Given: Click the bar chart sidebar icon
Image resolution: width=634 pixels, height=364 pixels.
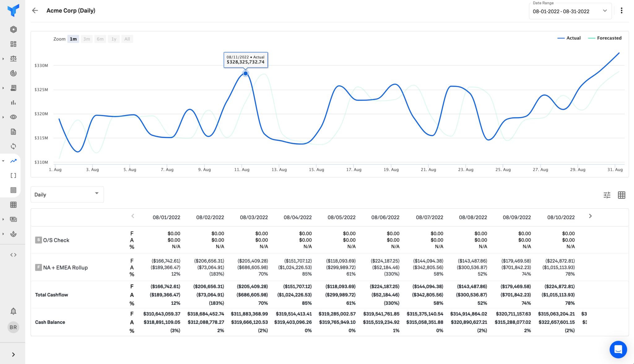Looking at the screenshot, I should [x=13, y=102].
